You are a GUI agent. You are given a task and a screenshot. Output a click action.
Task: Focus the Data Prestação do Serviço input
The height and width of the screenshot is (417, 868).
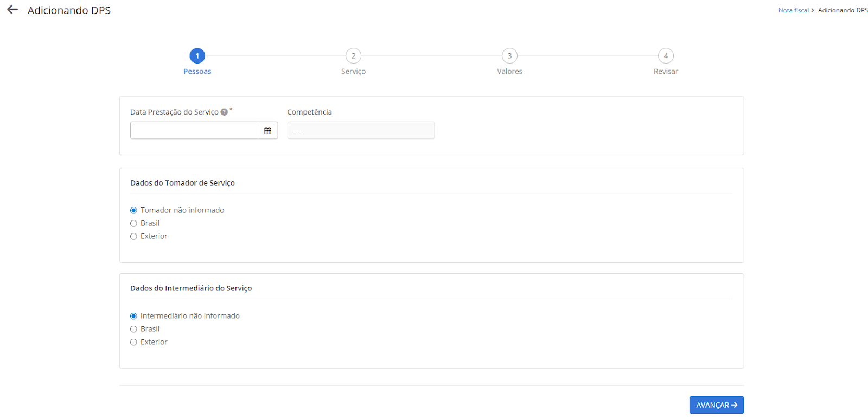(x=194, y=130)
